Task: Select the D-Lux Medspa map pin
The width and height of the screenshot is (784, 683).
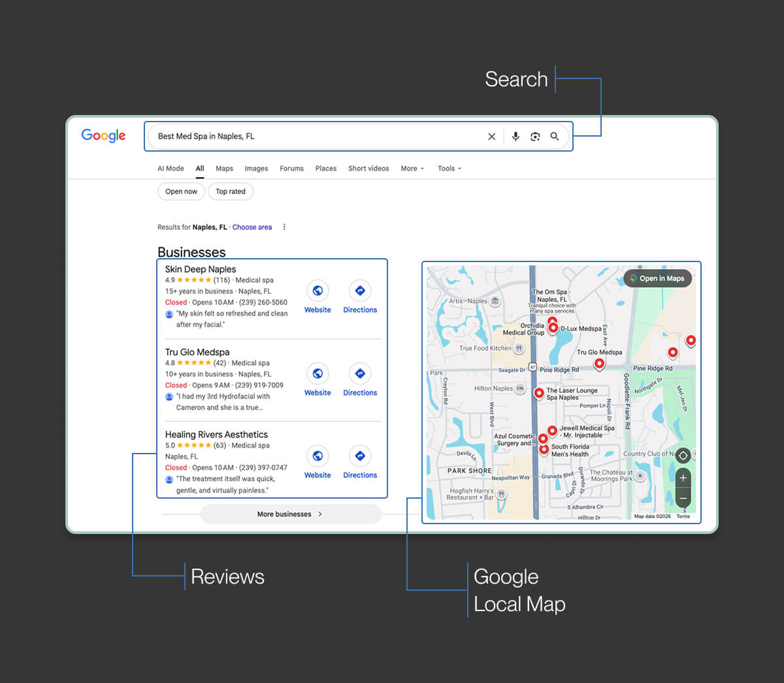Action: (553, 327)
